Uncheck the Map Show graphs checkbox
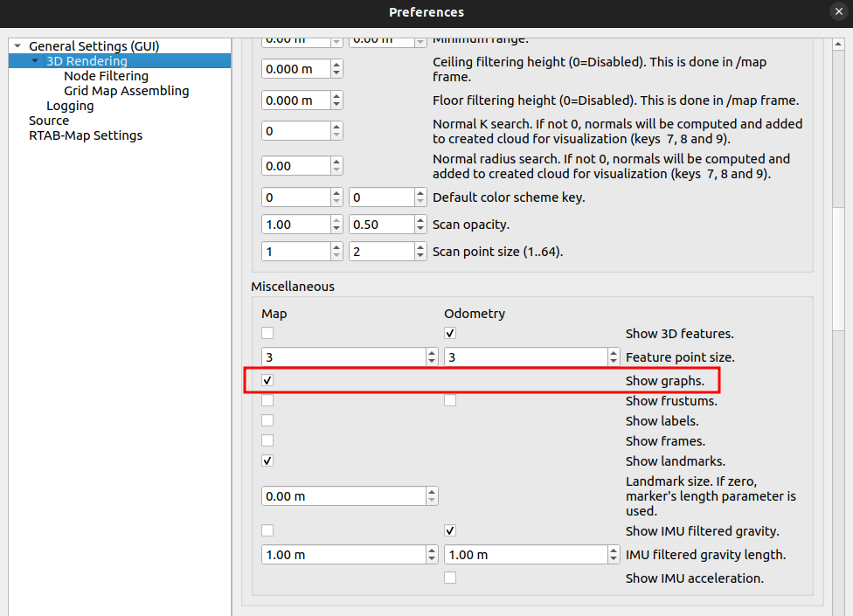 point(267,380)
